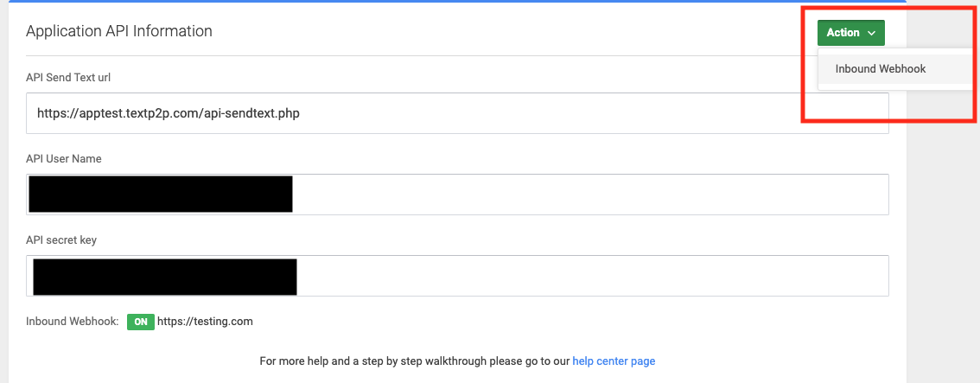Click the horizontal divider under the panel heading

(457, 55)
